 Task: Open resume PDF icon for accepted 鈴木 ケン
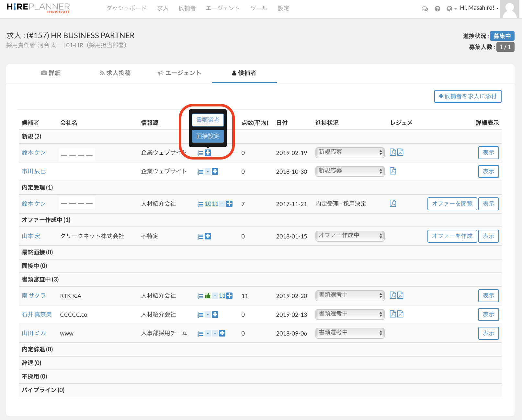(393, 204)
